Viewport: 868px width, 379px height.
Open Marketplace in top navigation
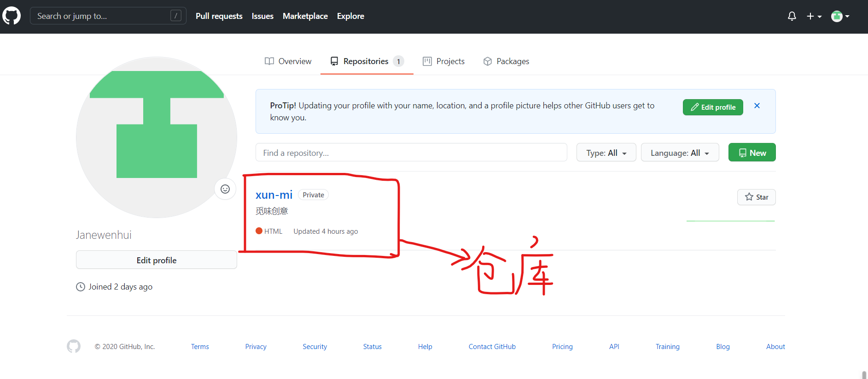click(x=305, y=16)
